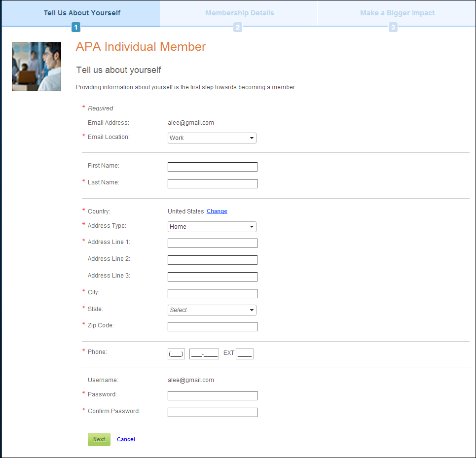The image size is (476, 458).
Task: Open the Email Location dropdown
Action: pos(212,138)
